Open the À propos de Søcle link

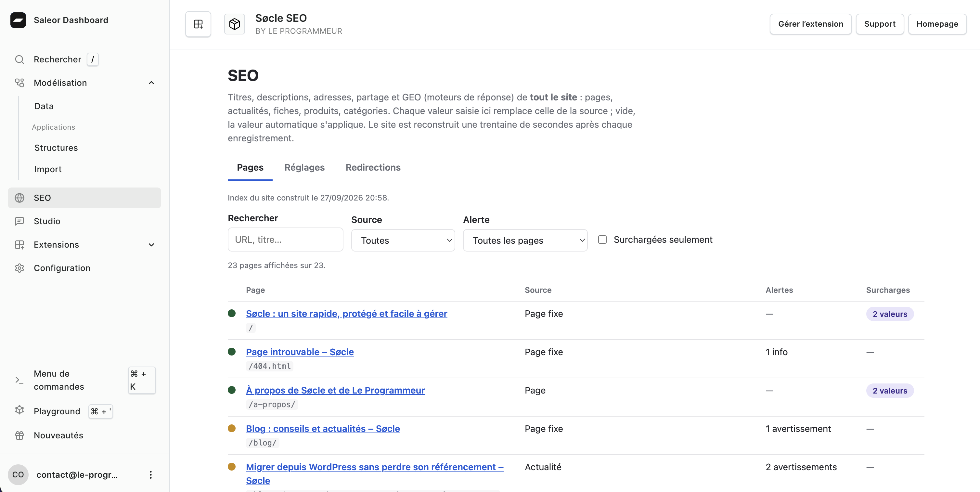coord(335,390)
